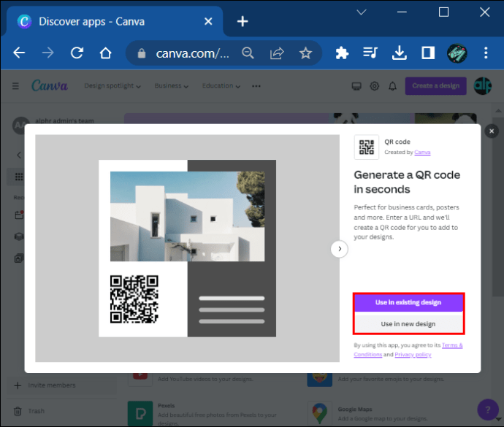Click the Canva logo
The height and width of the screenshot is (427, 504).
50,86
